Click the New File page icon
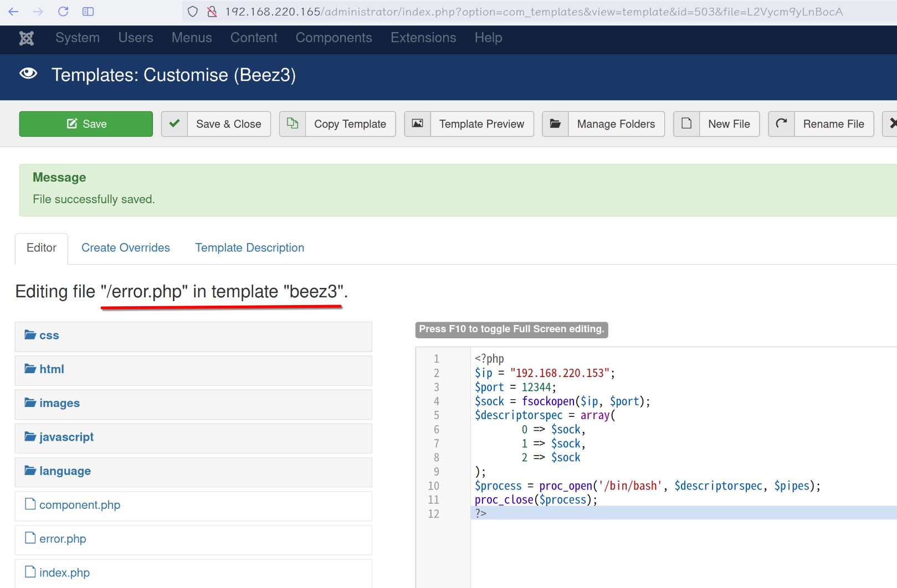This screenshot has width=897, height=588. (686, 123)
